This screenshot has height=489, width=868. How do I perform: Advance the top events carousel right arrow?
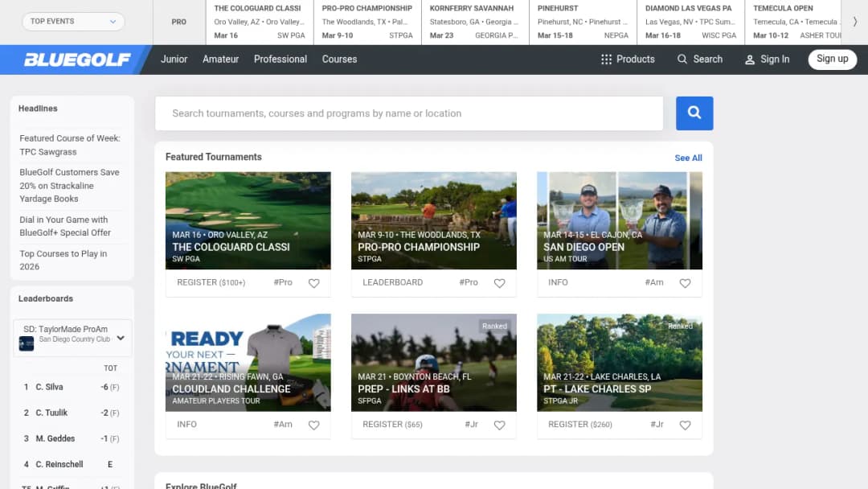point(854,22)
